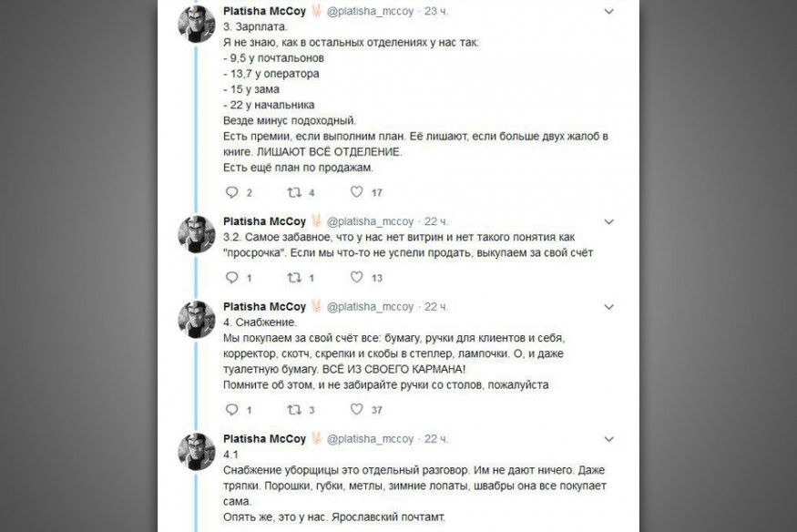
Task: Like the tweet with 17 likes
Action: click(357, 192)
